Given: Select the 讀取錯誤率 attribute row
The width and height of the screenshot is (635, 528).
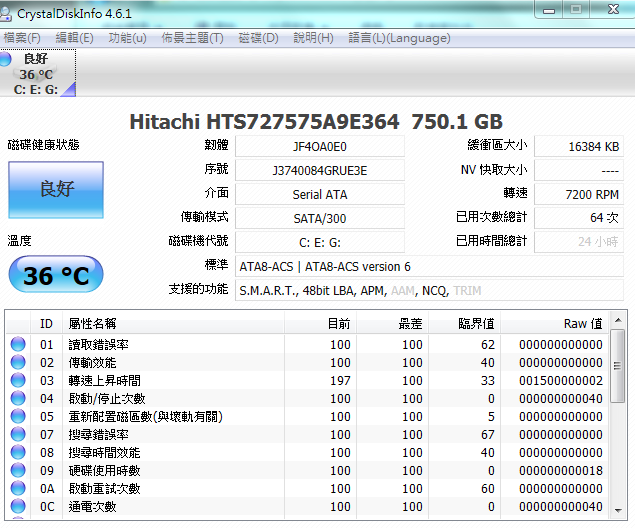Looking at the screenshot, I should pos(307,345).
